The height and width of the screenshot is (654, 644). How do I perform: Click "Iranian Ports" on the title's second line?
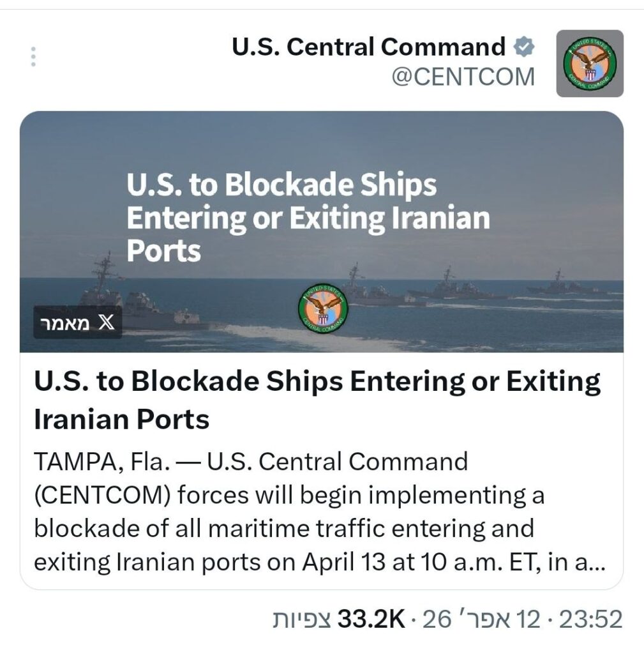tap(121, 420)
